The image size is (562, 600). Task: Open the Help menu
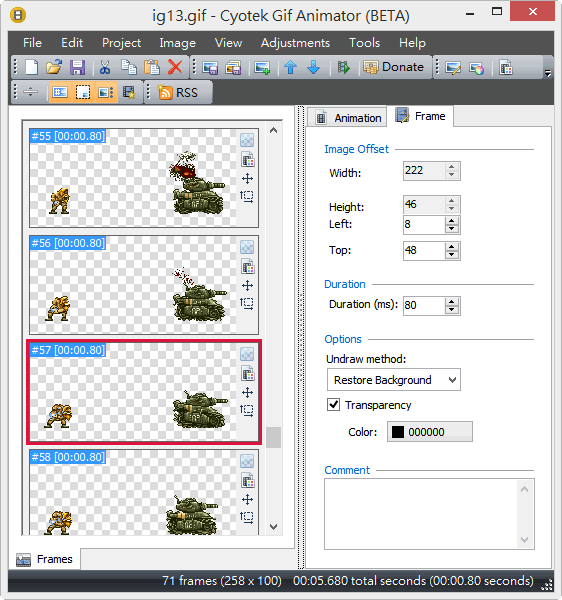412,43
